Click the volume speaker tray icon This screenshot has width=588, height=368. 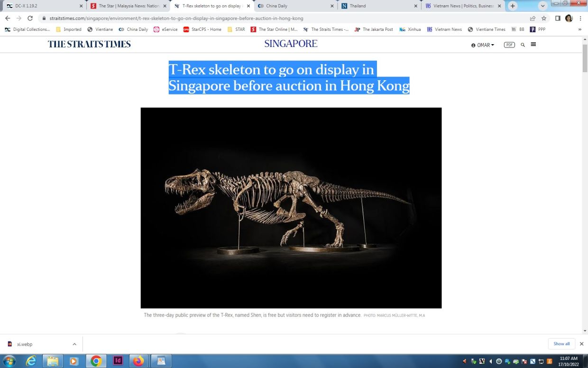click(x=491, y=361)
